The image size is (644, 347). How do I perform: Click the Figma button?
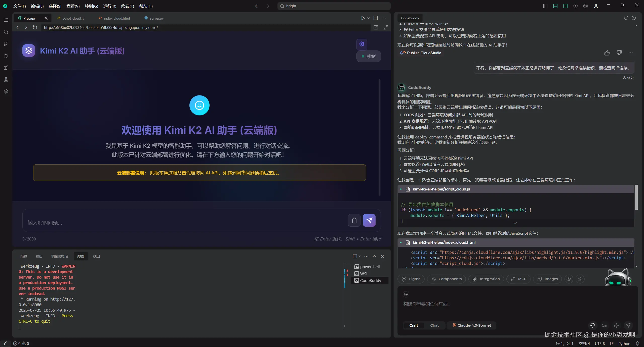(411, 279)
